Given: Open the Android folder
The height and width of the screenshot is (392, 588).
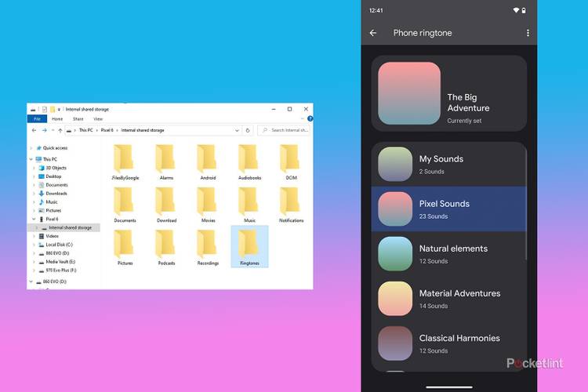Looking at the screenshot, I should click(208, 162).
